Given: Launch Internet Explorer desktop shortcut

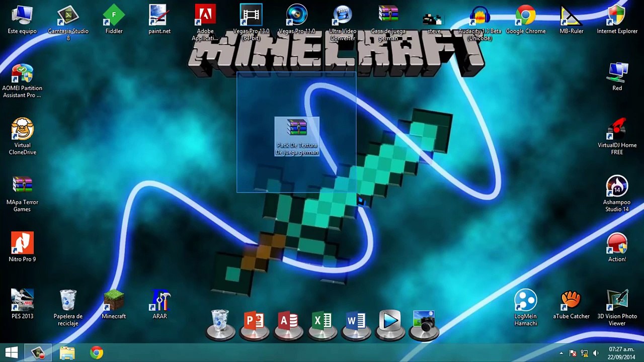Looking at the screenshot, I should click(x=617, y=20).
